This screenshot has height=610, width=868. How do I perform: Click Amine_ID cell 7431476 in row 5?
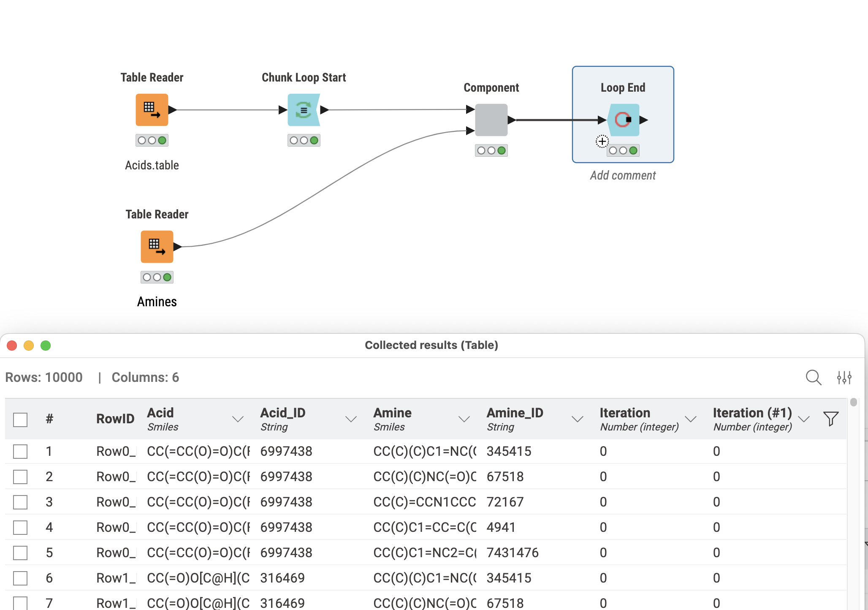[513, 553]
